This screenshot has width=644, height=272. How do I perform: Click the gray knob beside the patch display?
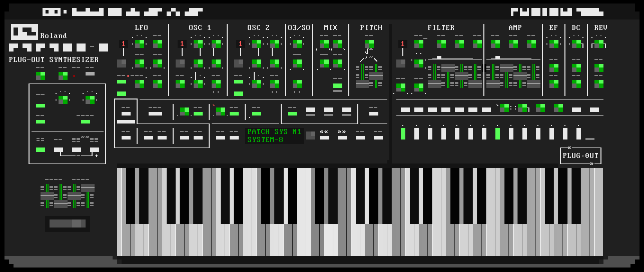tap(311, 135)
